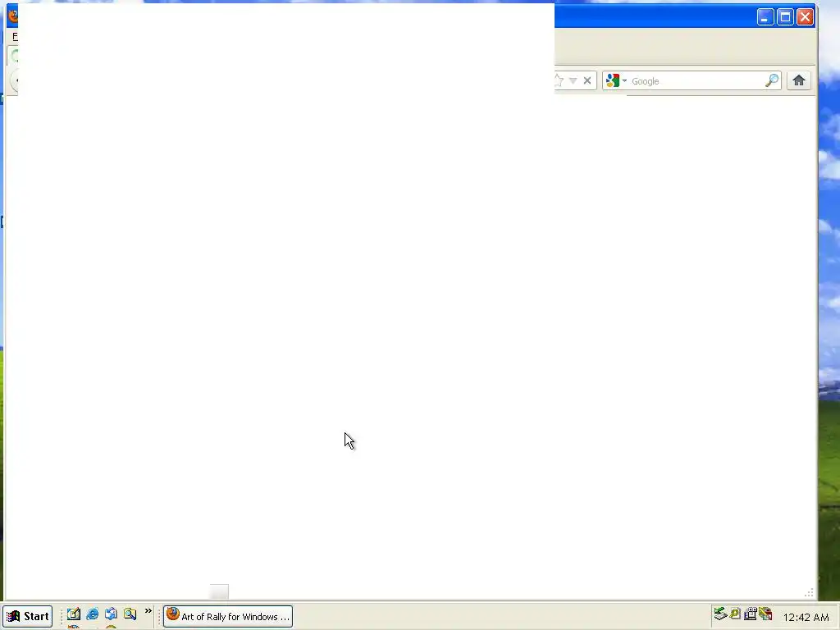
Task: Click the key document tray icon
Action: pos(735,614)
